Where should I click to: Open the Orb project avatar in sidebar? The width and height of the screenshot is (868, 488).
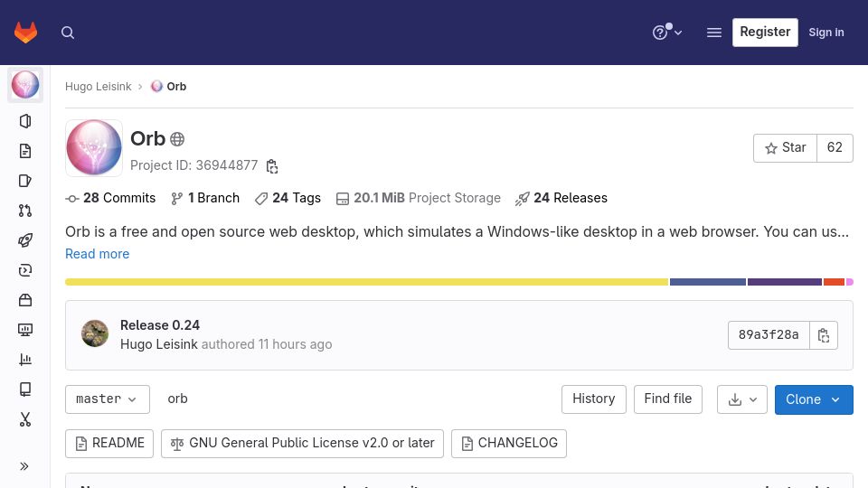coord(25,85)
